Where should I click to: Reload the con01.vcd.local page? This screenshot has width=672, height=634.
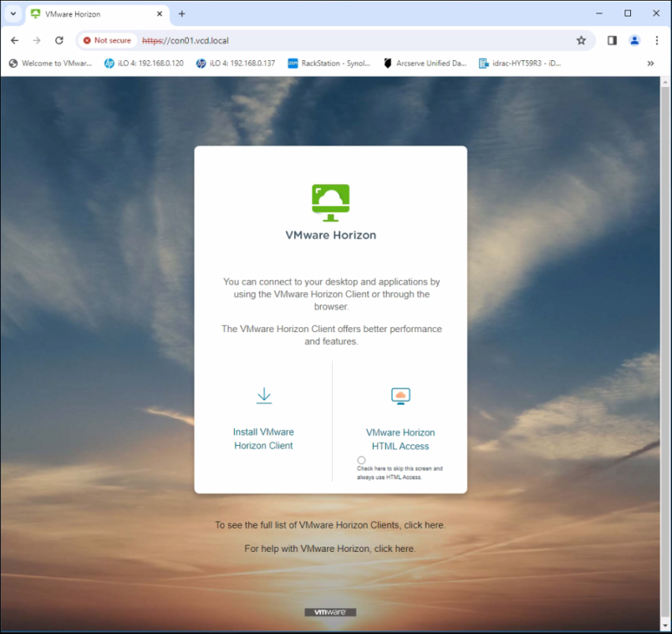tap(59, 40)
